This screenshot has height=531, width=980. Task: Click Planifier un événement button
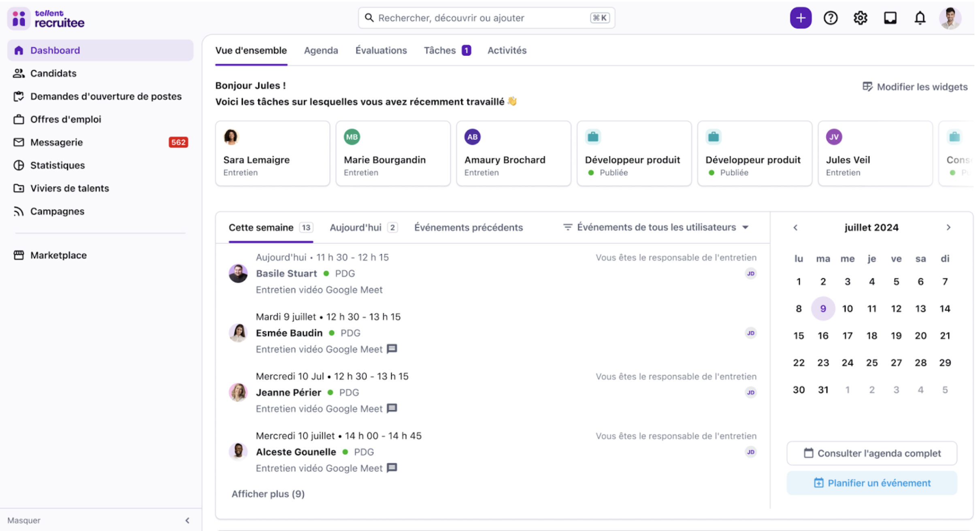[x=871, y=483]
